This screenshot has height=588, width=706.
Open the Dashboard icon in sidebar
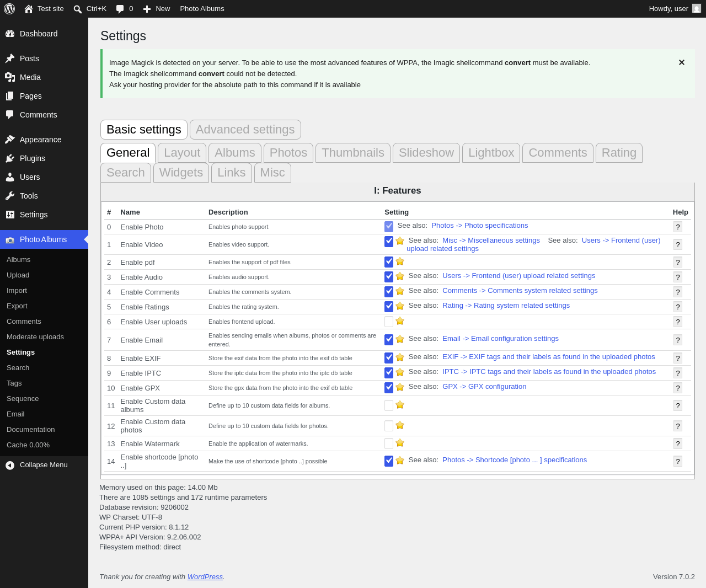(10, 34)
